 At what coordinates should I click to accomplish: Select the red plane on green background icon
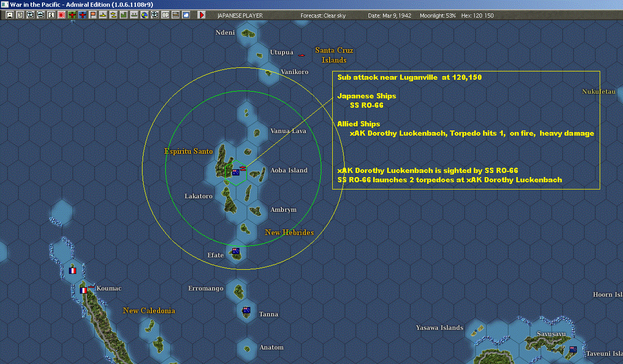click(72, 15)
